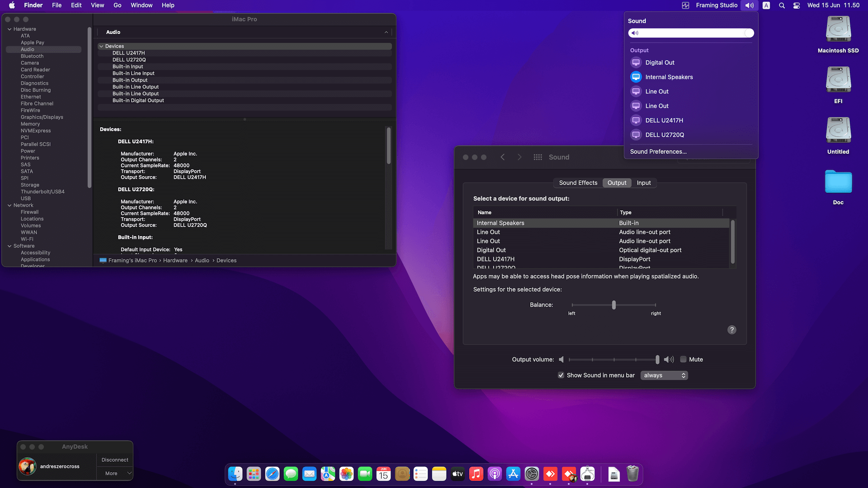Screen dimensions: 868x488
Task: Open Reminders app in Dock
Action: coord(420,474)
